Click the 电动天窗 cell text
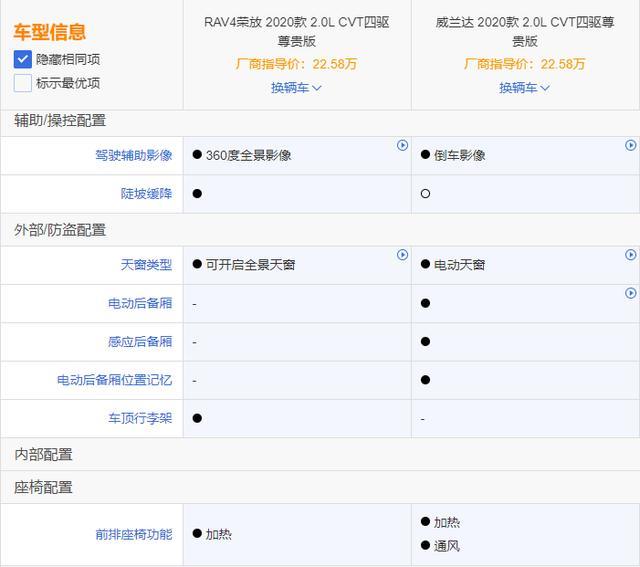This screenshot has width=640, height=567. (x=460, y=265)
